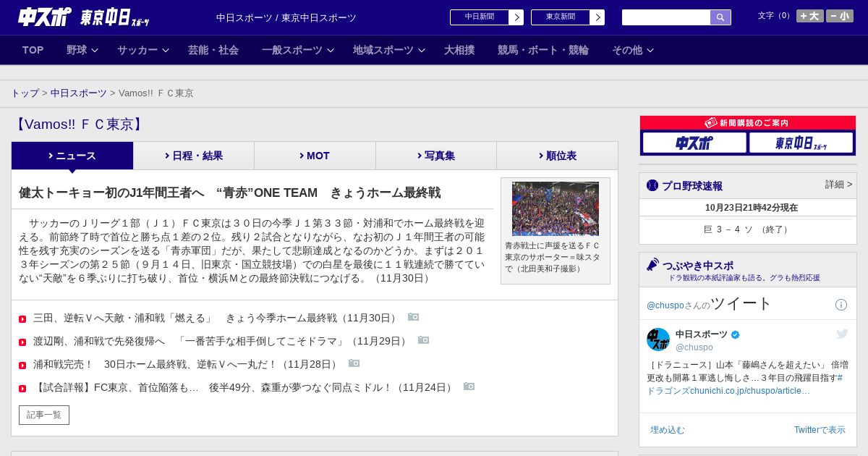Expand the サッカー navigation dropdown
The image size is (868, 456).
coord(143,50)
